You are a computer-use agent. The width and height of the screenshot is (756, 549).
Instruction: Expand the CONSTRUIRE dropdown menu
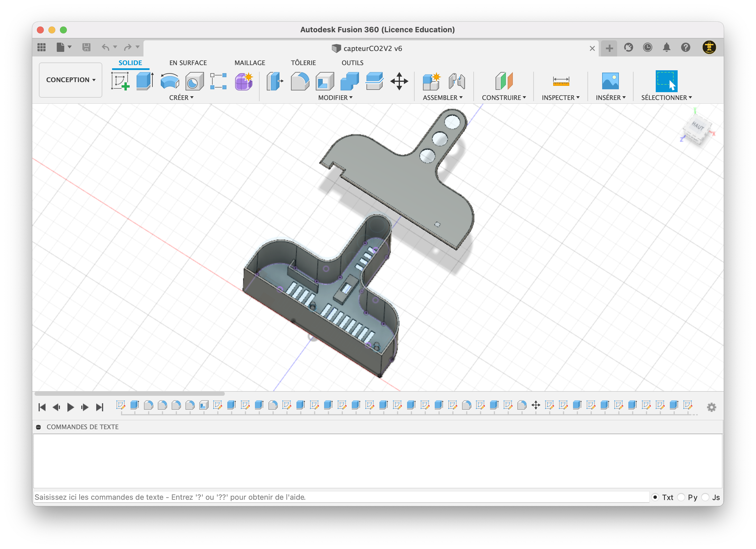point(504,98)
